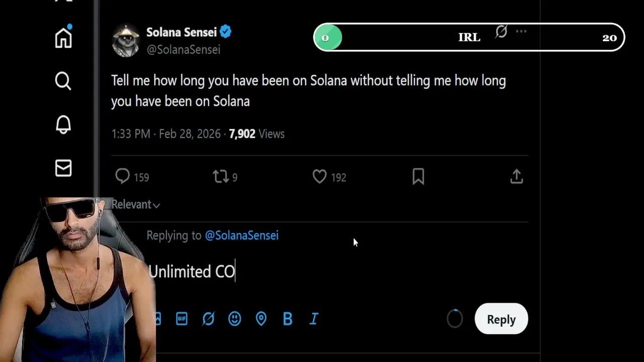Click the IRL progress bar
Viewport: 644px width, 362px height.
pyautogui.click(x=469, y=38)
